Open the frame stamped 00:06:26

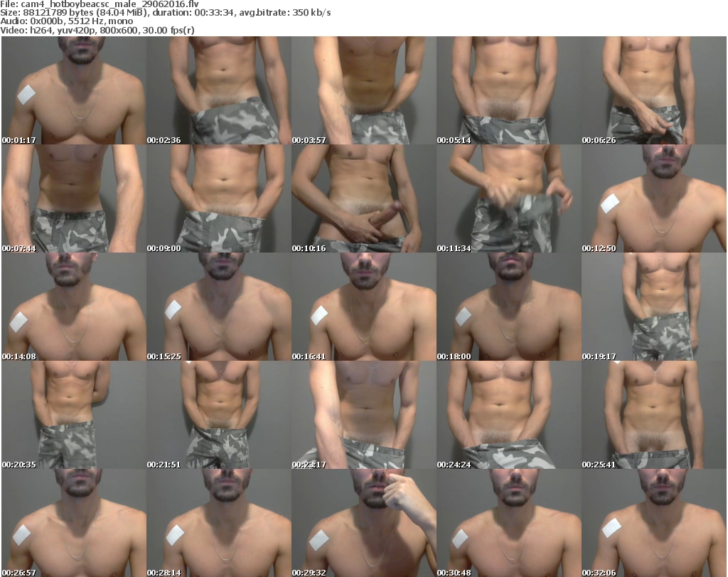point(654,90)
